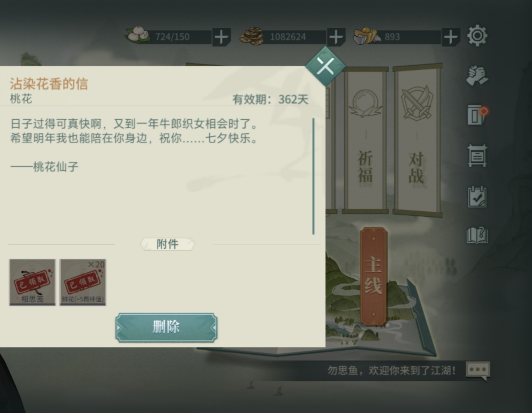Open the 主线 main story banner
Screen dimensions: 532x413
(373, 277)
